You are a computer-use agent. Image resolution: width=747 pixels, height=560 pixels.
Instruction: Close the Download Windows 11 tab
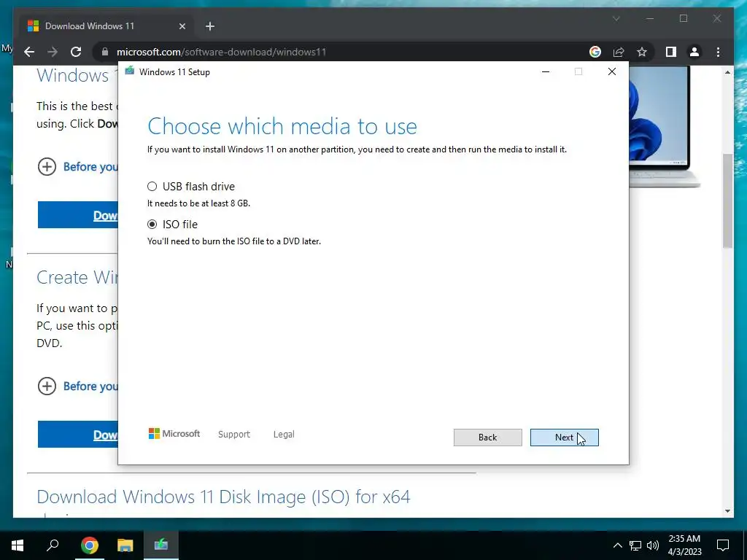click(x=182, y=26)
